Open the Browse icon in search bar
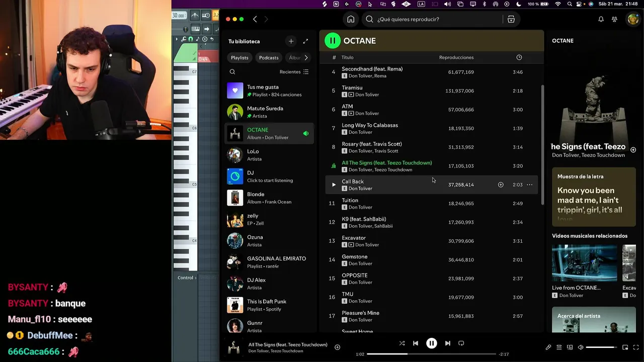The image size is (644, 362). [511, 19]
